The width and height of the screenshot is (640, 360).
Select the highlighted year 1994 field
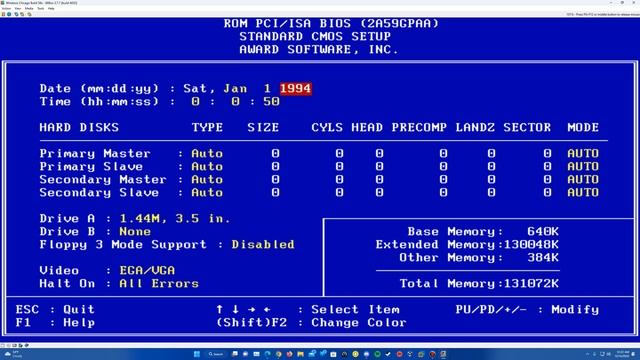(x=296, y=89)
